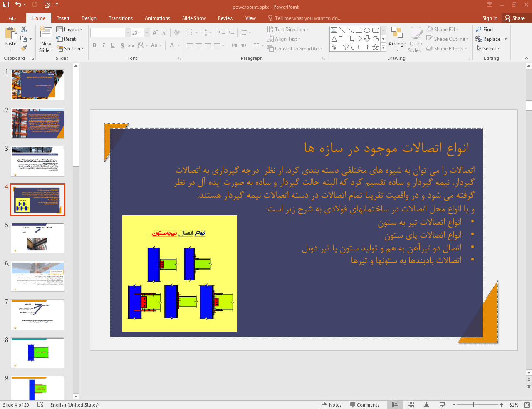Open the font size dropdown

pos(147,32)
